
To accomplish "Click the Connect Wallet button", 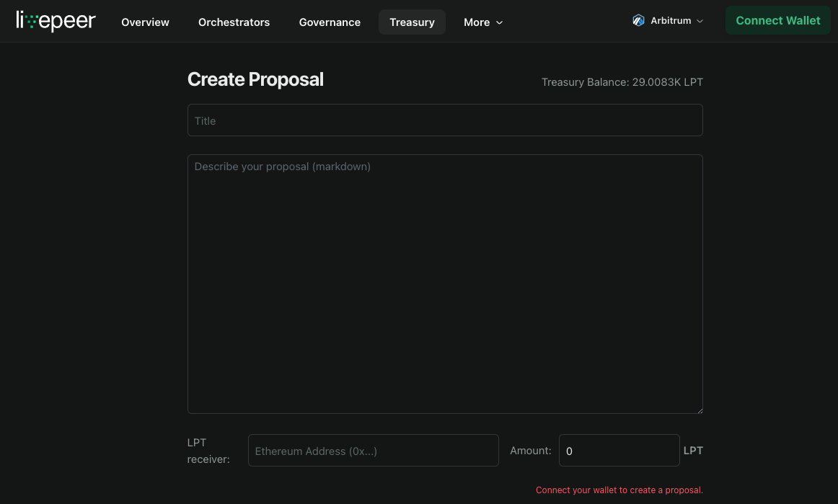I will pos(777,20).
